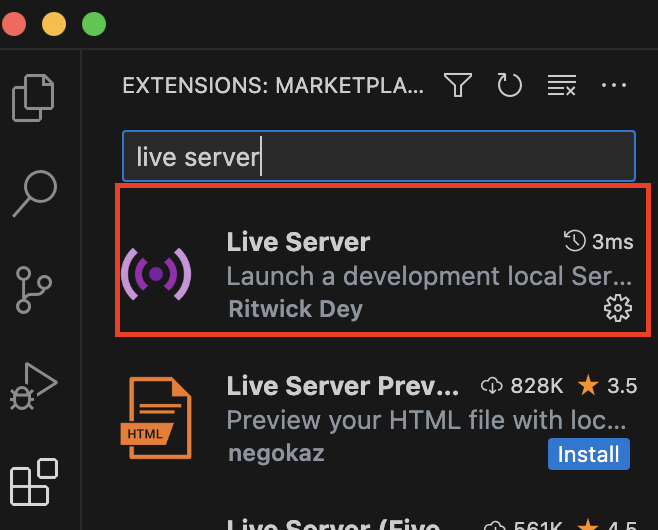Click the 'live server' search field
658x530 pixels.
click(x=379, y=156)
